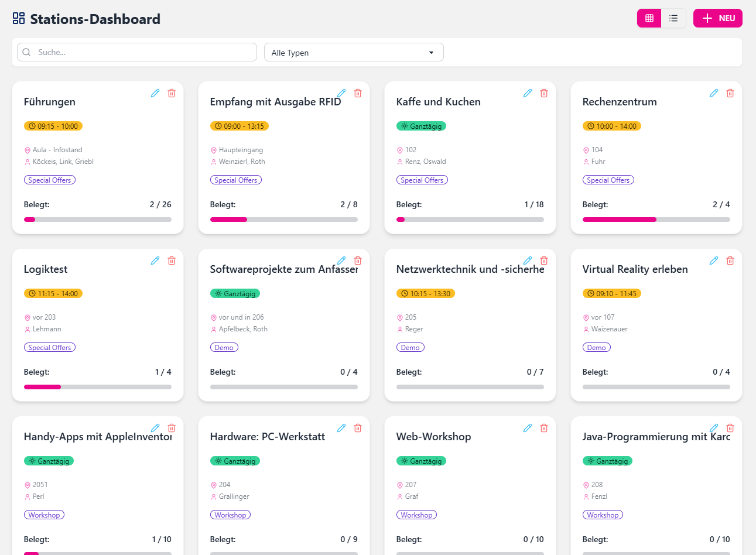
Task: Click the dashboard logo icon beside the title
Action: tap(19, 19)
